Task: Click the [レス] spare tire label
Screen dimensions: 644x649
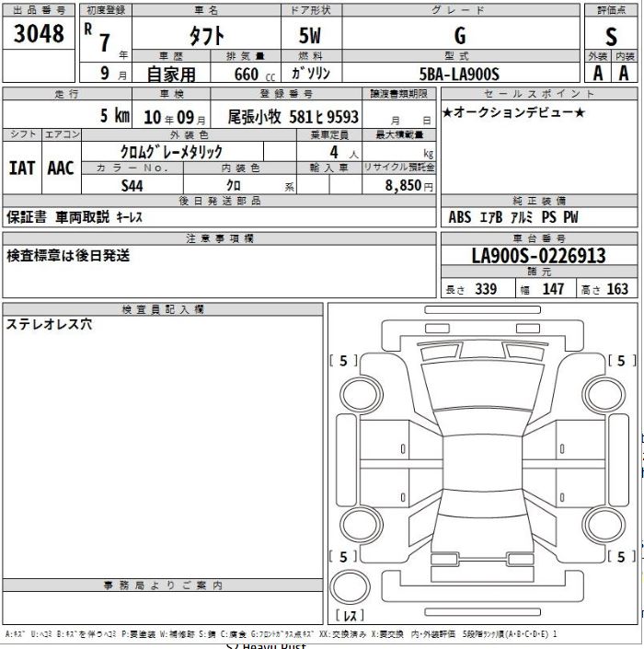Action: coord(350,616)
